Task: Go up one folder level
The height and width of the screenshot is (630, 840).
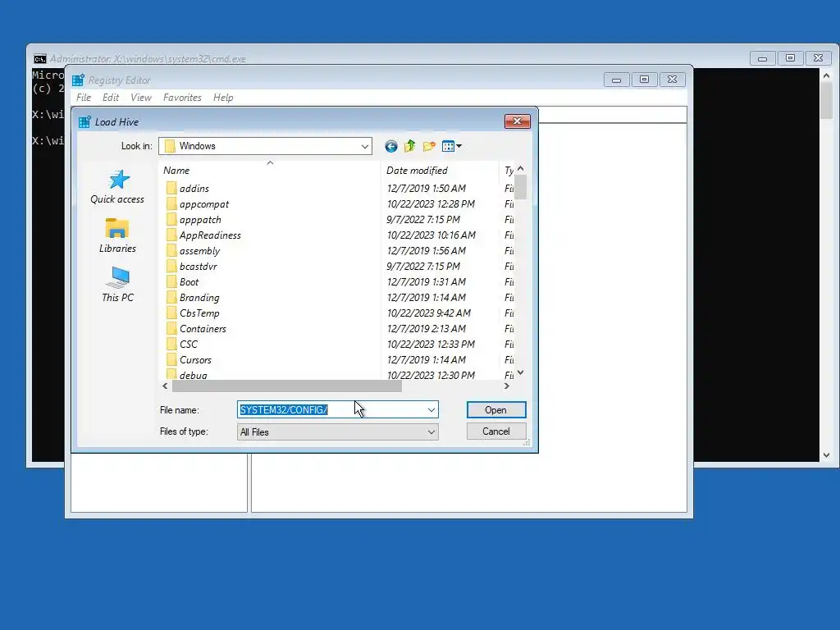Action: click(x=410, y=146)
